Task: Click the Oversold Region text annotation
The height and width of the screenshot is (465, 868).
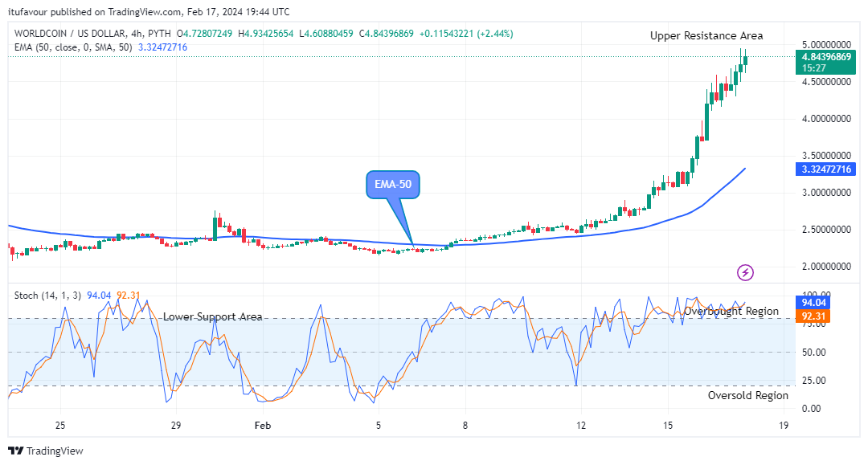Action: point(748,395)
